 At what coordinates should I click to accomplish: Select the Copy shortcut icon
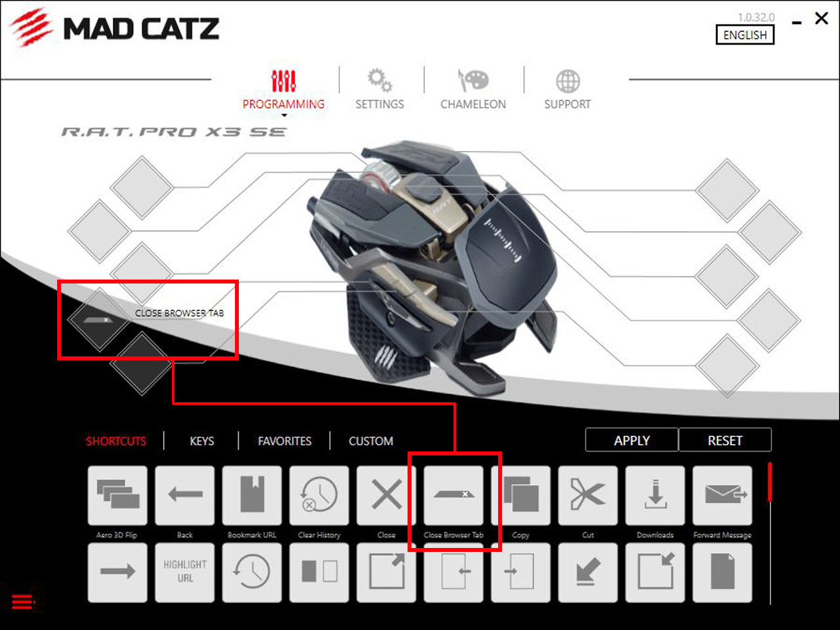[520, 495]
